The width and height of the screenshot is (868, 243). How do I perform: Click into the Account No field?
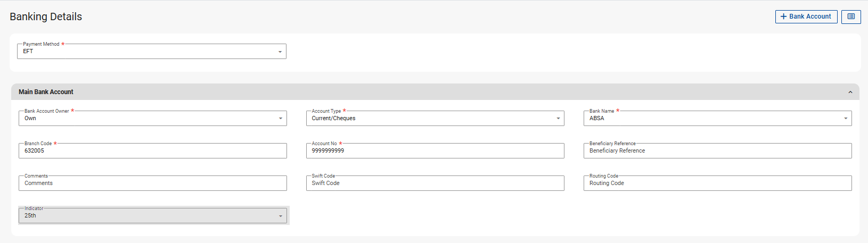[435, 151]
